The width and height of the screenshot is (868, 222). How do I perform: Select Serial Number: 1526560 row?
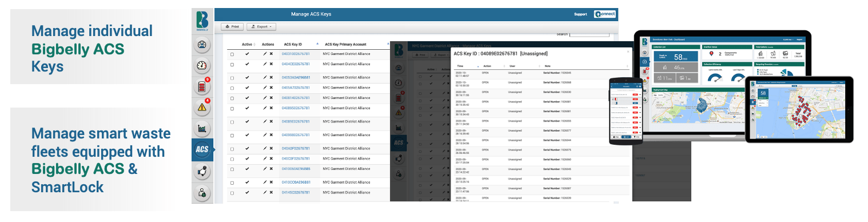pyautogui.click(x=541, y=160)
